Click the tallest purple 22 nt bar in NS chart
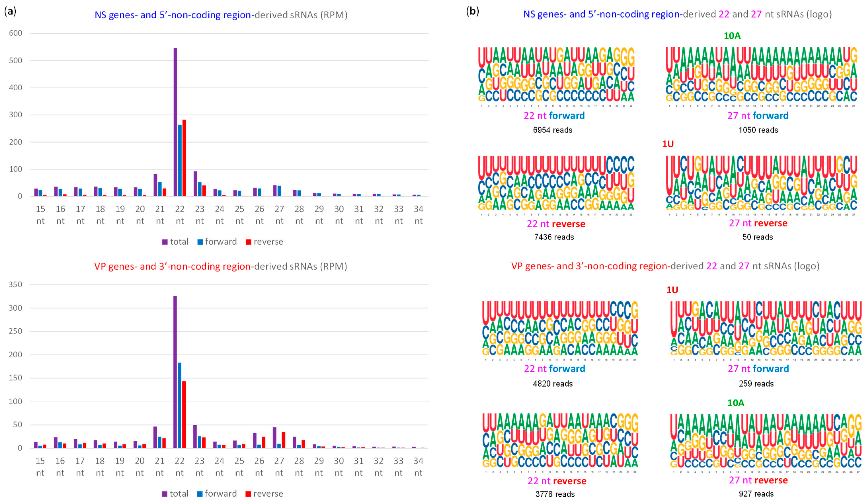Viewport: 868px width, 500px height. (175, 122)
